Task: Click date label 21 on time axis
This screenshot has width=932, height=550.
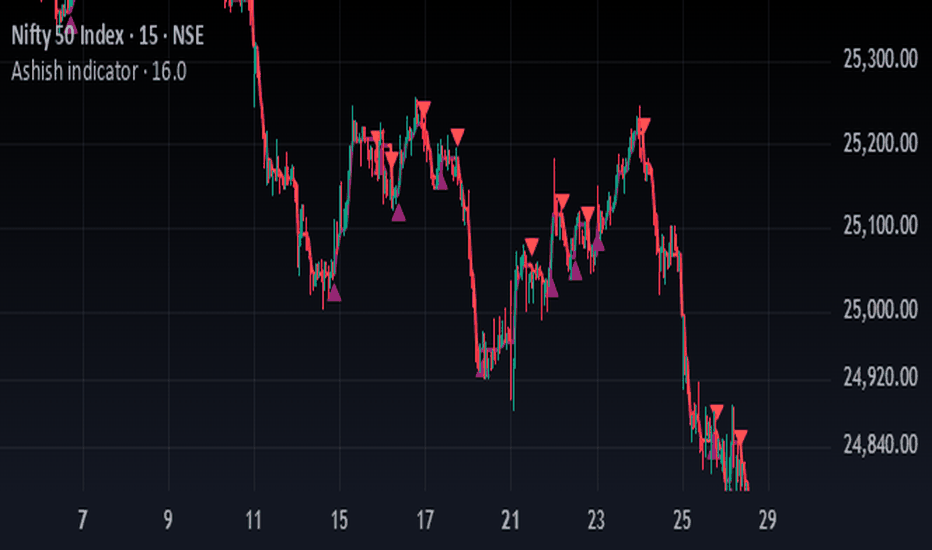Action: 511,520
